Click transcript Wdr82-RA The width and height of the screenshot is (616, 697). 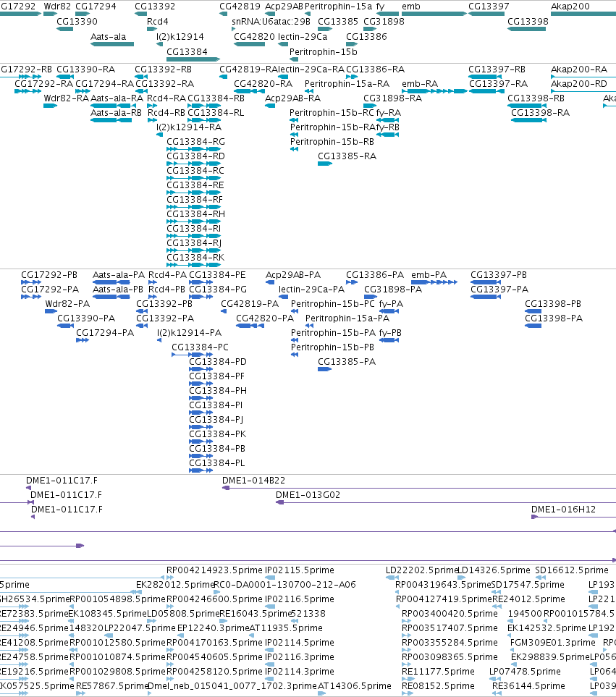(66, 98)
